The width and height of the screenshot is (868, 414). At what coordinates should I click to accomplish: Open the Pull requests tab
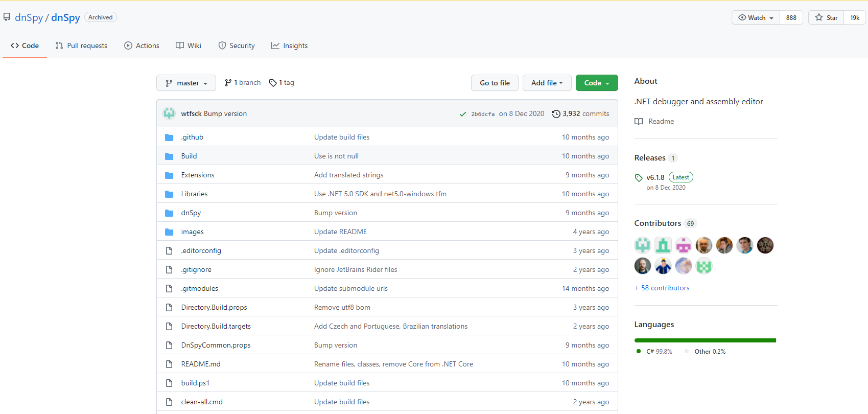pos(81,45)
